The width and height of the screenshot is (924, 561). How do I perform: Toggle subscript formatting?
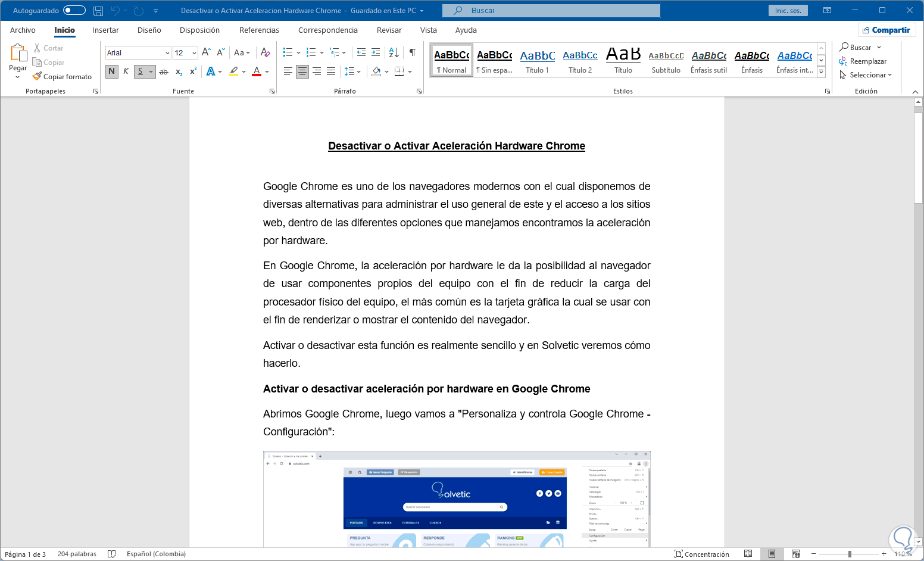179,71
